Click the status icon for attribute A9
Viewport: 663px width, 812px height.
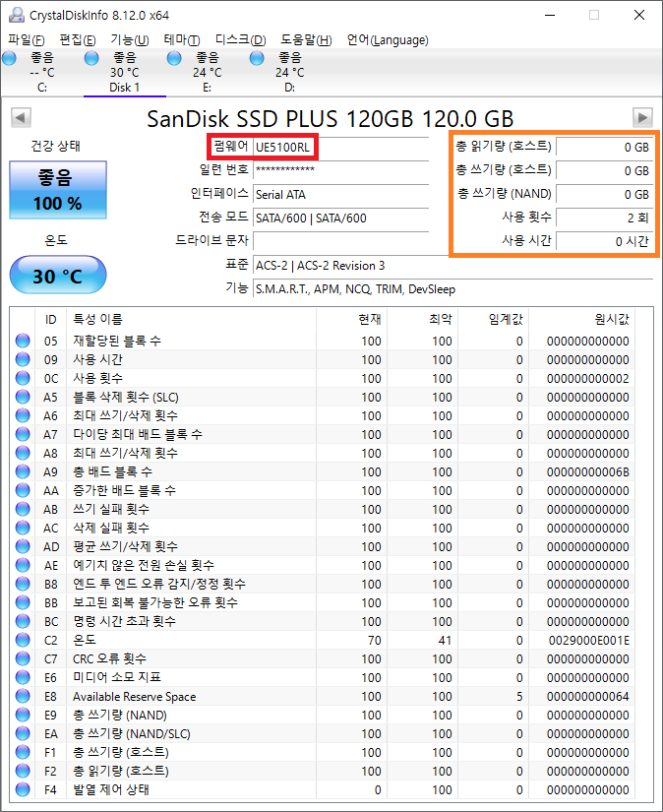(x=23, y=471)
